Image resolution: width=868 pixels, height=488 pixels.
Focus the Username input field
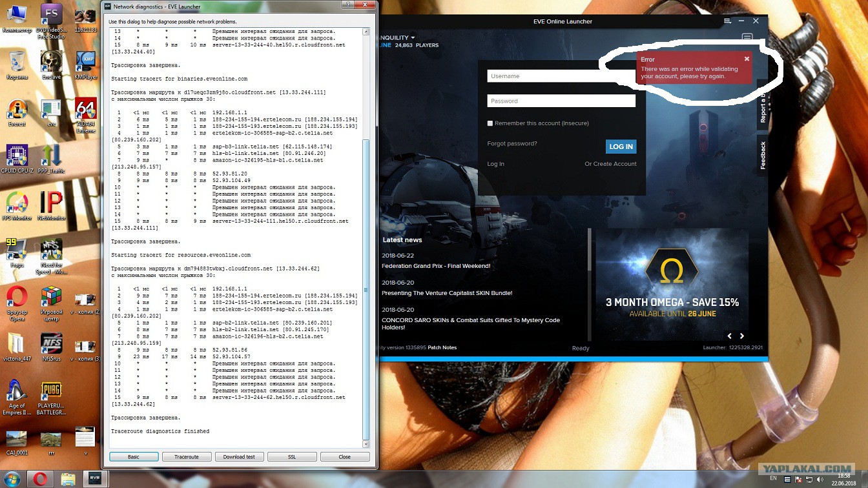point(561,76)
